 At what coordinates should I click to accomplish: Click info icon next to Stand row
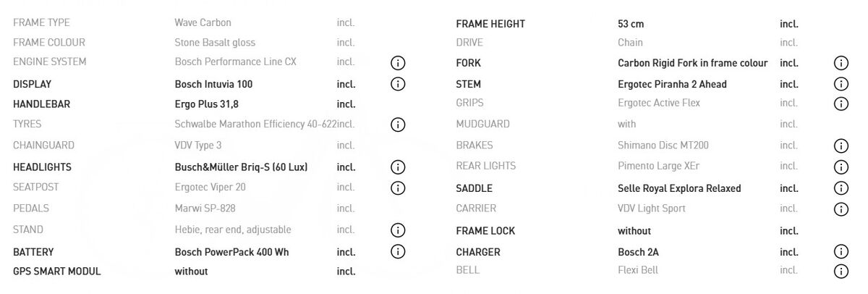398,230
